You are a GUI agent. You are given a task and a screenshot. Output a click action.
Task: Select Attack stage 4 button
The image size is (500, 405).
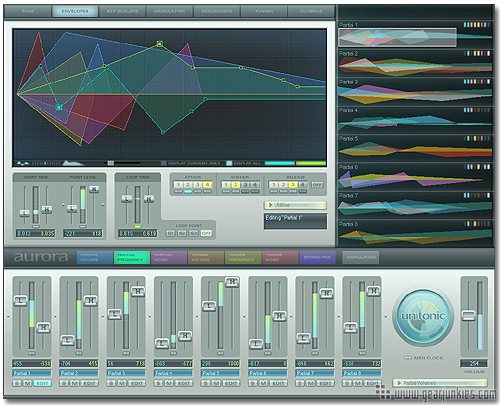point(207,184)
